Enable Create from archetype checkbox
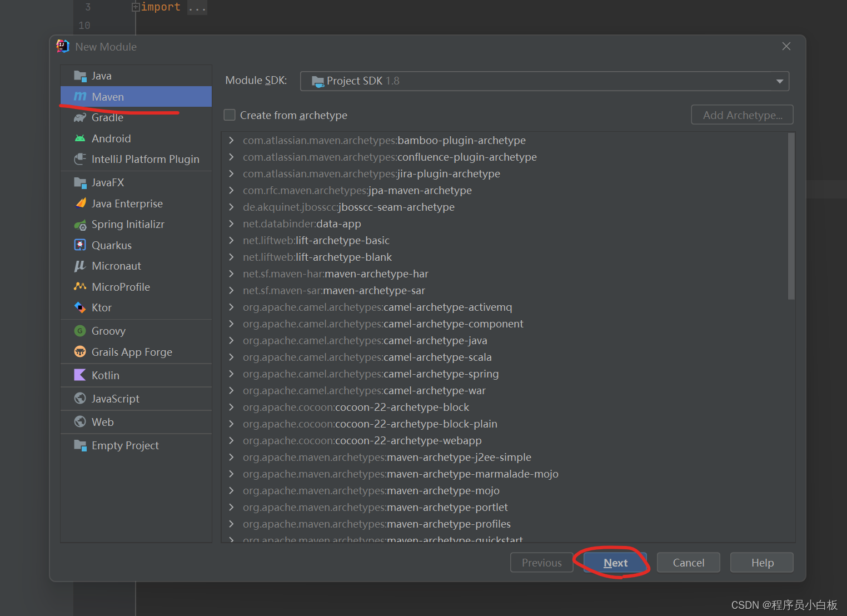Screen dimensions: 847x616 click(x=230, y=115)
